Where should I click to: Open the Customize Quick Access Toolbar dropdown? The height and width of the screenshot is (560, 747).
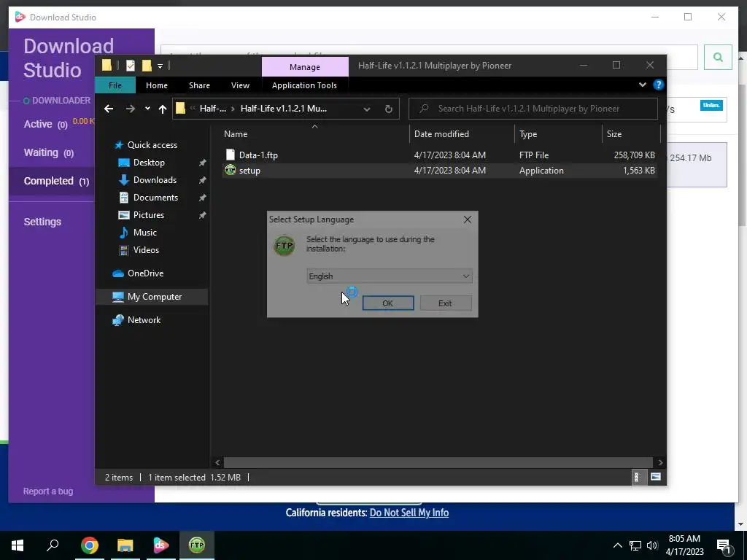[160, 66]
